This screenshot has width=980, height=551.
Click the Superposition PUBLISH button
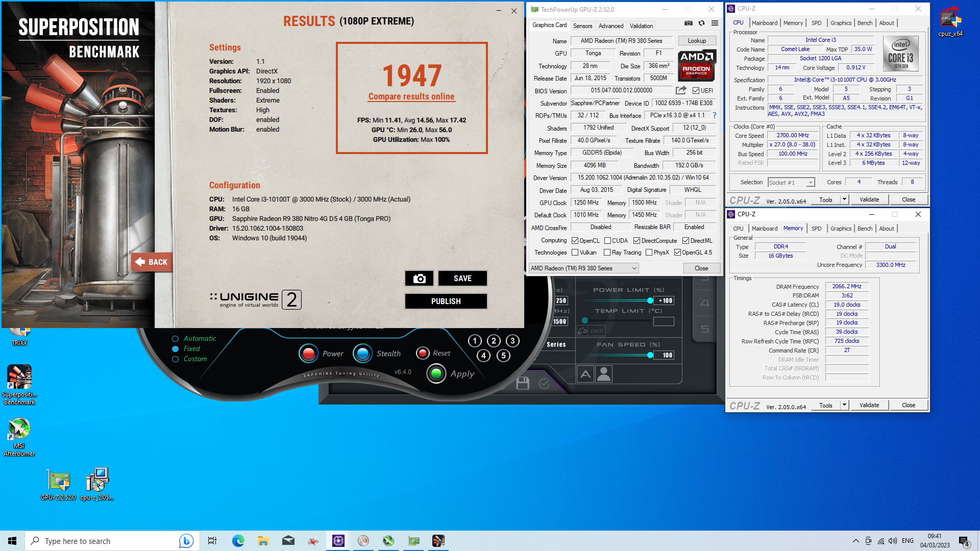pos(446,302)
